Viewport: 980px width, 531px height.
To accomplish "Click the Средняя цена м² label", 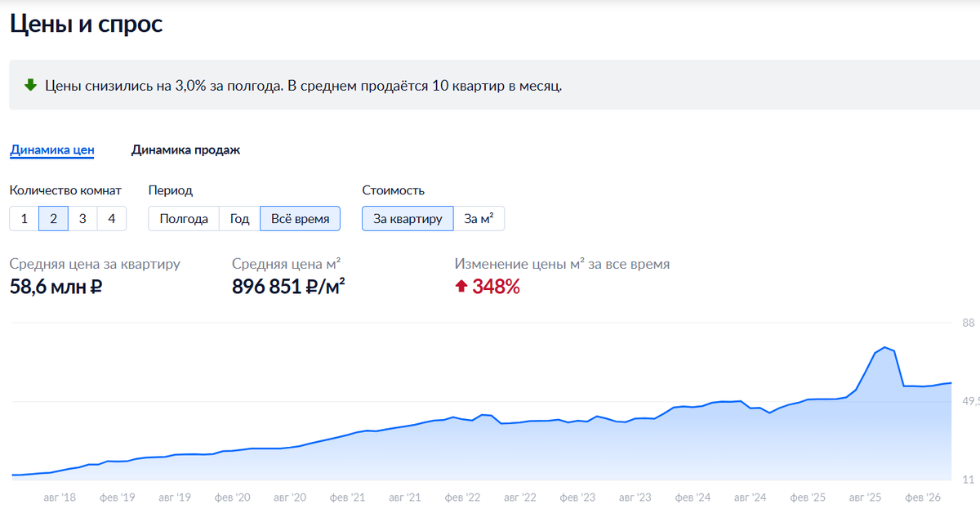I will pos(287,264).
